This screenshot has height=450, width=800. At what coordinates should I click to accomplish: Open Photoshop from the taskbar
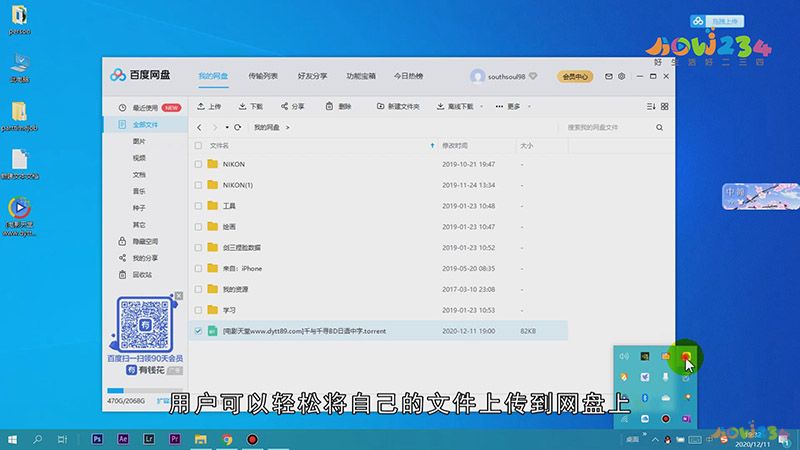(x=97, y=439)
